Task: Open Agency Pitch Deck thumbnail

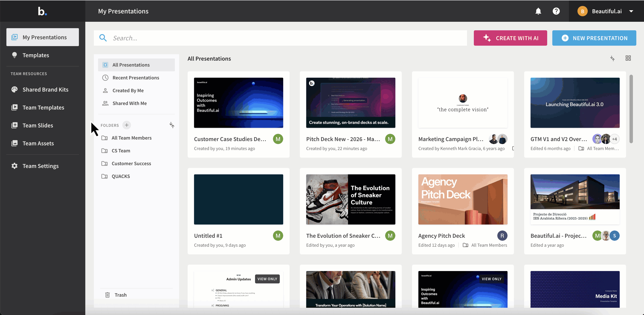Action: click(463, 199)
